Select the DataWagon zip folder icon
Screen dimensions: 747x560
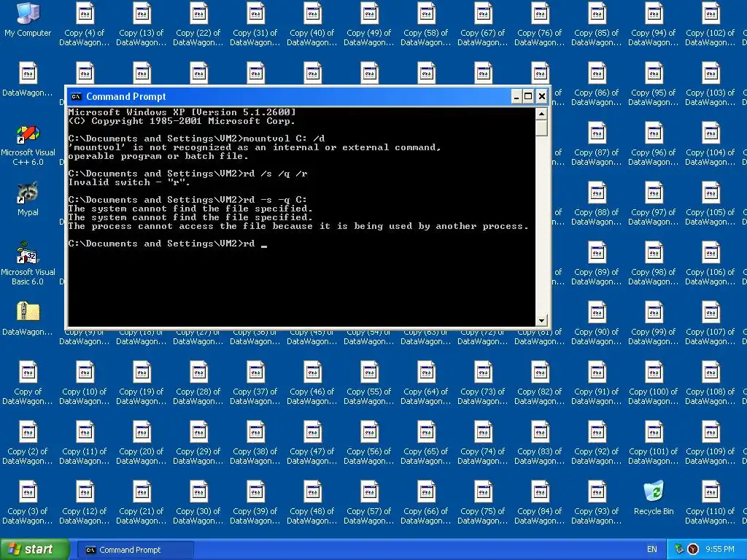[28, 318]
